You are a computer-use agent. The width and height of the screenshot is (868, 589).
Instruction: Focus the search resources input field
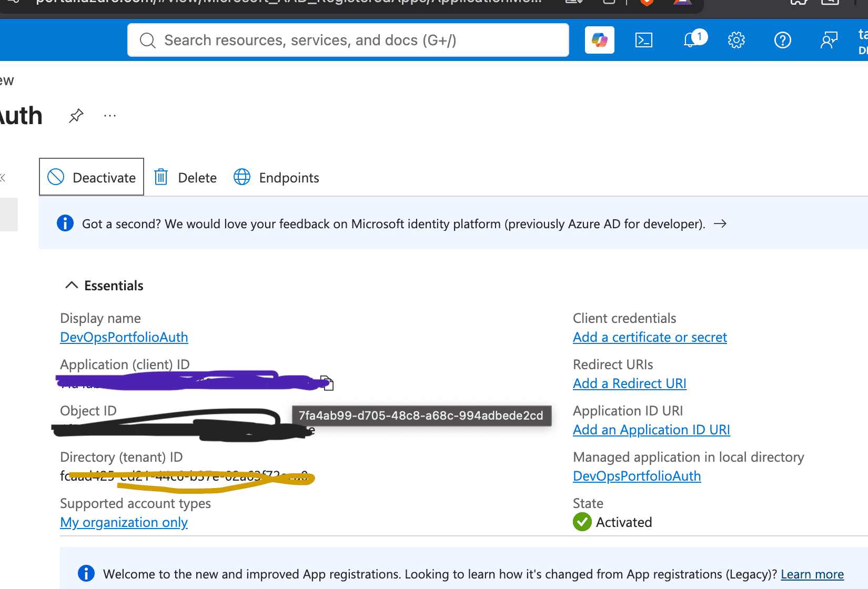click(x=348, y=40)
